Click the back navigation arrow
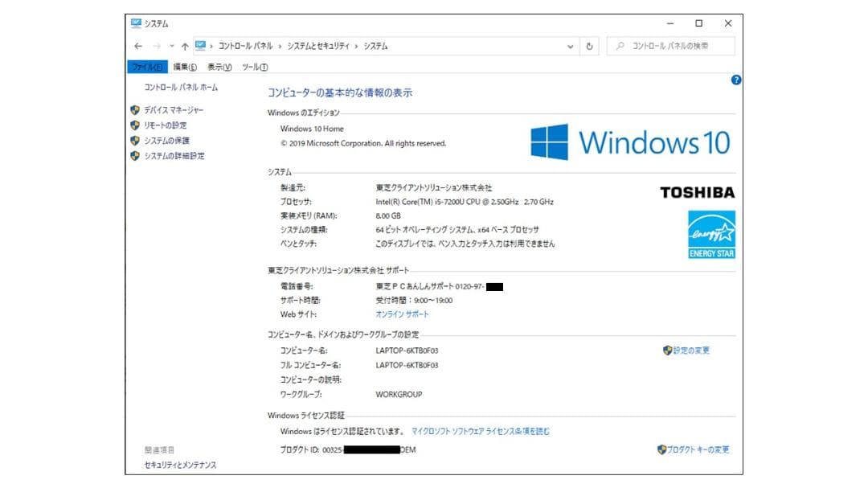This screenshot has width=868, height=488. (x=137, y=46)
